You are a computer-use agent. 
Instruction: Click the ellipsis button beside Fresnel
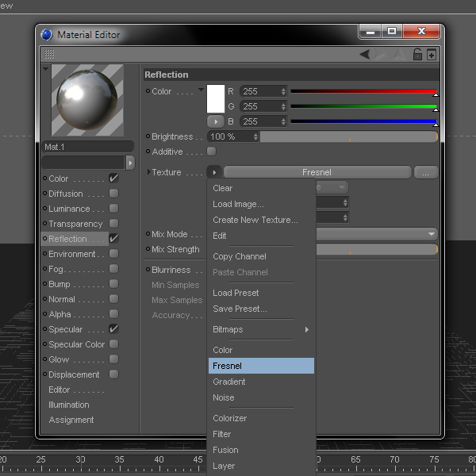point(426,172)
